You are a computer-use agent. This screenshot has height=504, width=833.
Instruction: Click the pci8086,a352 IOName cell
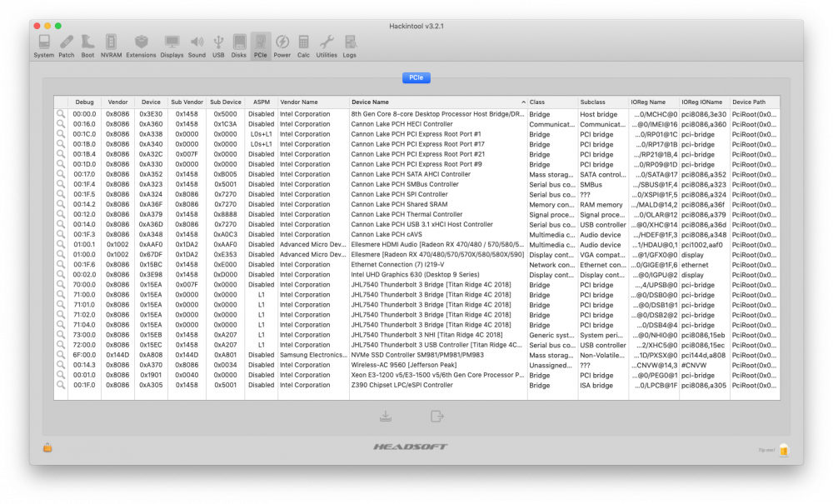coord(704,174)
